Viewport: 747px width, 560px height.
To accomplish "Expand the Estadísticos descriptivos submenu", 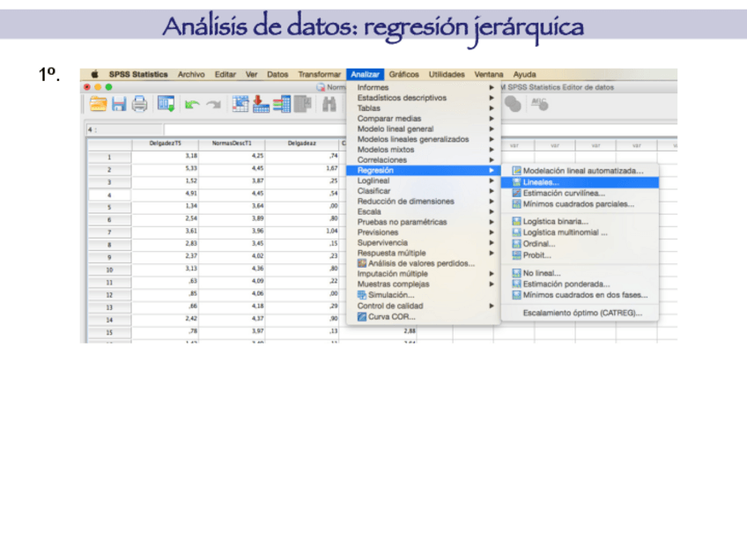I will 402,98.
